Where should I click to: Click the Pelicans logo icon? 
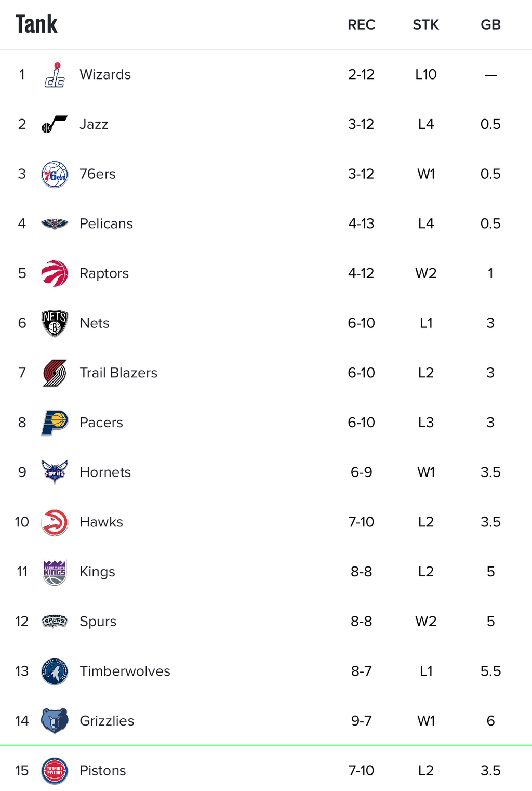tap(55, 223)
